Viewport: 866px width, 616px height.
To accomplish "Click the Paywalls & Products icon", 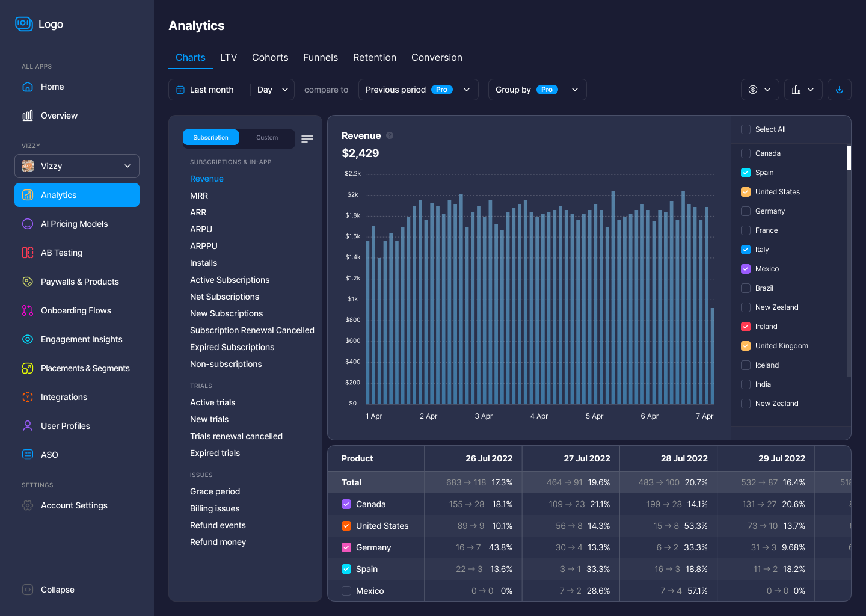I will (x=28, y=282).
